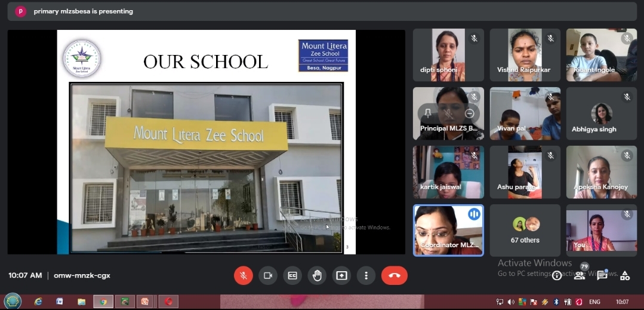Turn the camera on or off
The width and height of the screenshot is (644, 310).
[x=268, y=275]
